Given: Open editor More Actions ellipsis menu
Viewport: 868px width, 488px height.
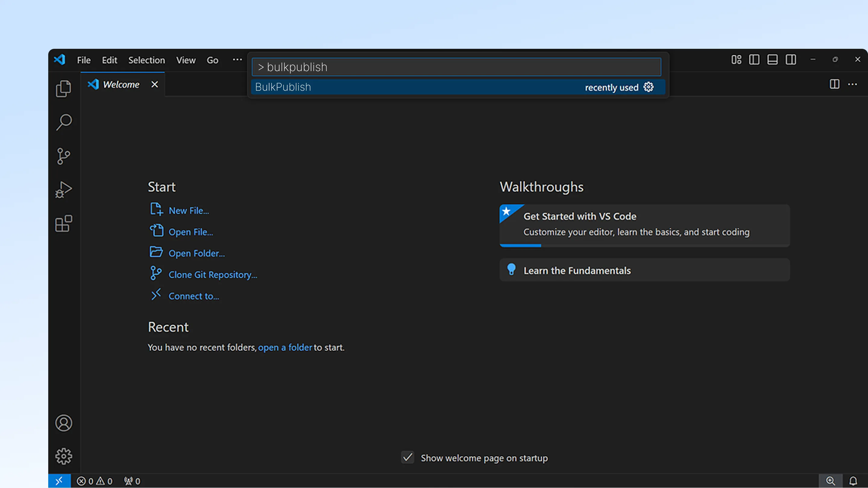Looking at the screenshot, I should pos(853,84).
